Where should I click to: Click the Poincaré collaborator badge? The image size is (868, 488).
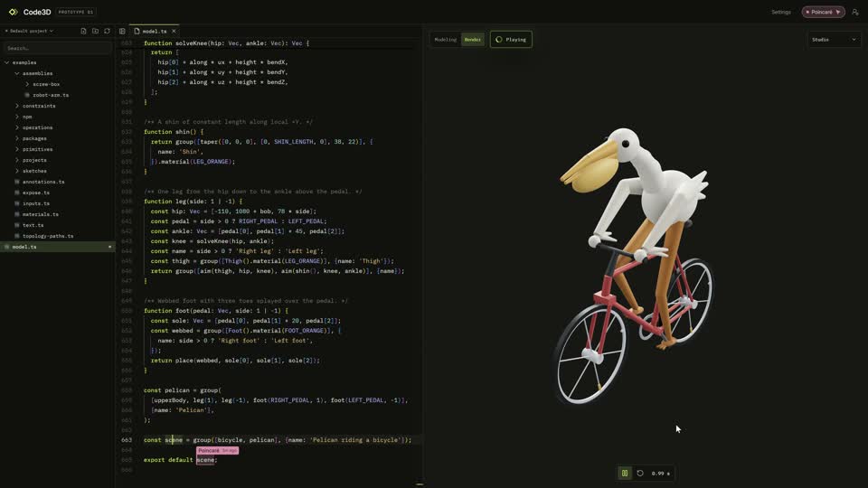point(823,12)
